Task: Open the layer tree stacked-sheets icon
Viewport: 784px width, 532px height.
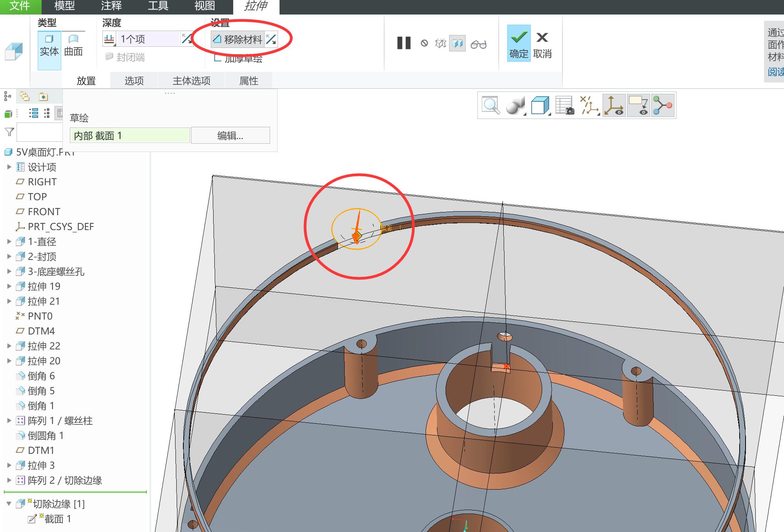Action: (25, 96)
